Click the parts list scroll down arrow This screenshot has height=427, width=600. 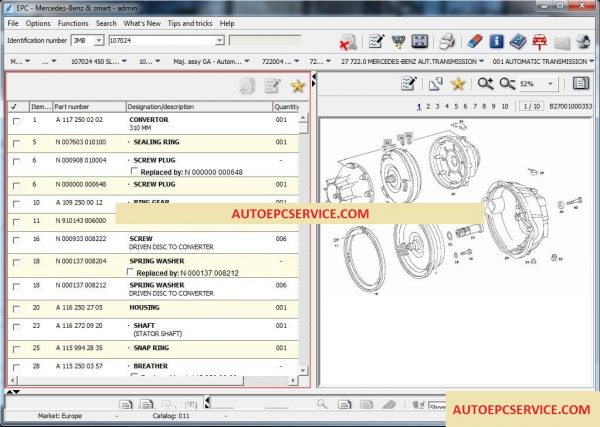point(303,370)
